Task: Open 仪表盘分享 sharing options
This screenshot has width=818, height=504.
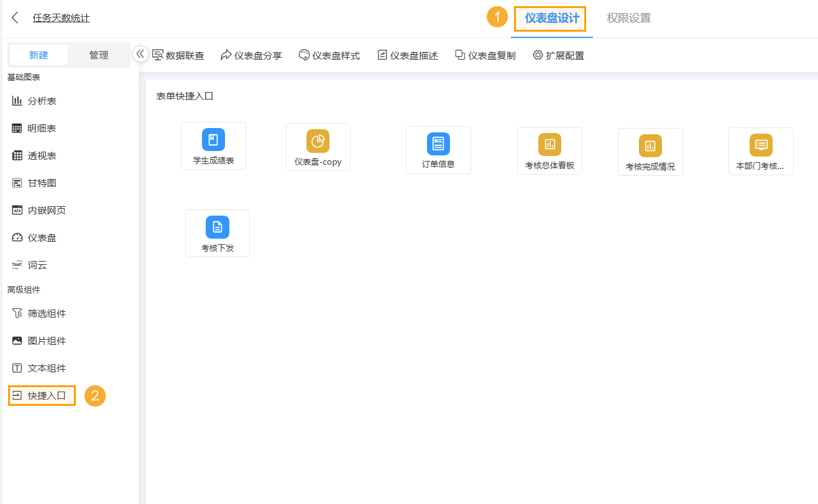Action: [251, 55]
